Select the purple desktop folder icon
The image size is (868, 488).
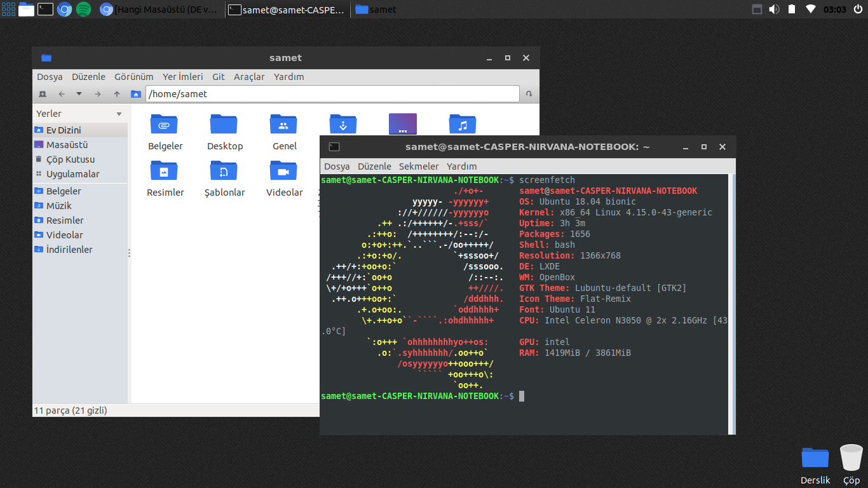(403, 124)
